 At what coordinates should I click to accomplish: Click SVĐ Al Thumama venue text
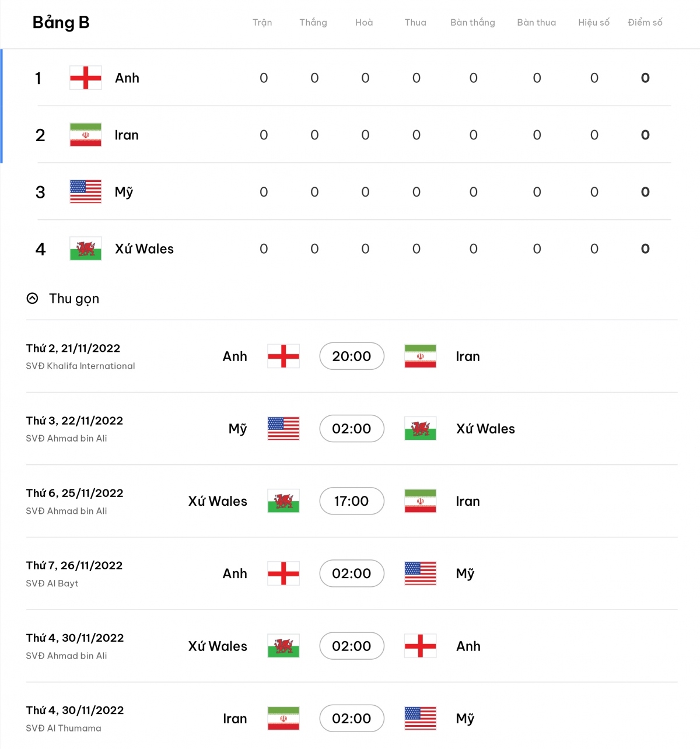point(64,729)
